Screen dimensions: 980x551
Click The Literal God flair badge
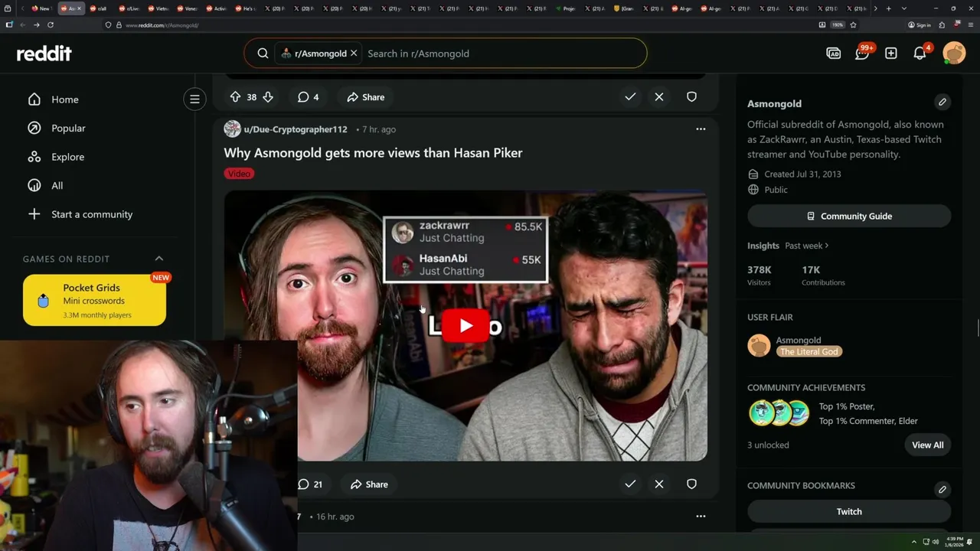tap(809, 351)
